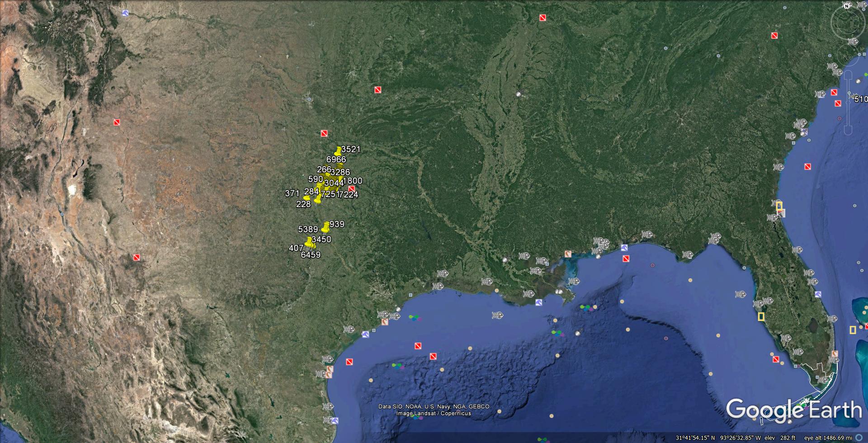
Task: Click the N compass button to reset north
Action: (x=847, y=6)
